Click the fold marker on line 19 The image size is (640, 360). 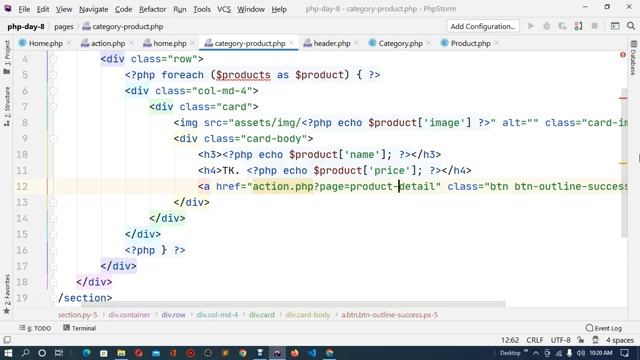(53, 298)
